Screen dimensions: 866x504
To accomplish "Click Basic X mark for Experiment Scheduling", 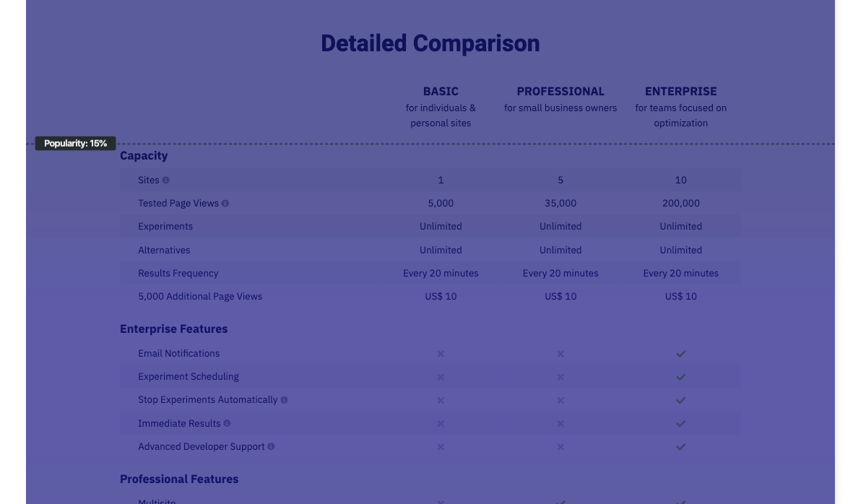I will (441, 377).
